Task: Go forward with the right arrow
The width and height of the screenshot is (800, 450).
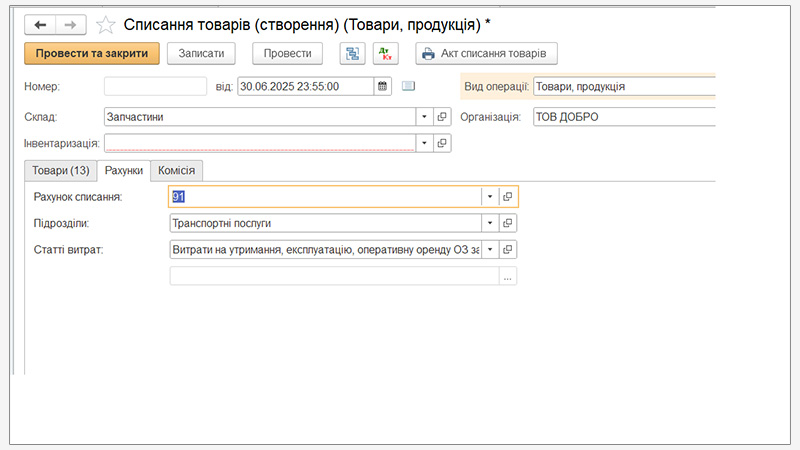Action: click(x=70, y=24)
